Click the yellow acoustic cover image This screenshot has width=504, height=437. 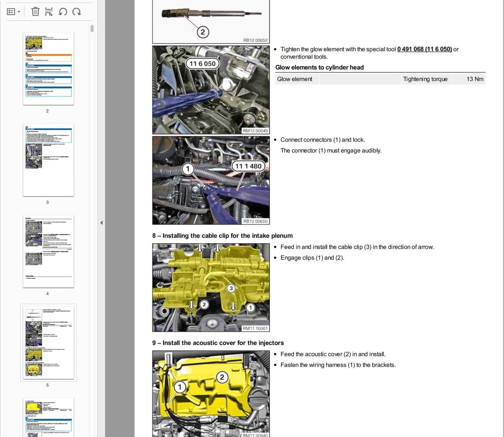pos(211,394)
